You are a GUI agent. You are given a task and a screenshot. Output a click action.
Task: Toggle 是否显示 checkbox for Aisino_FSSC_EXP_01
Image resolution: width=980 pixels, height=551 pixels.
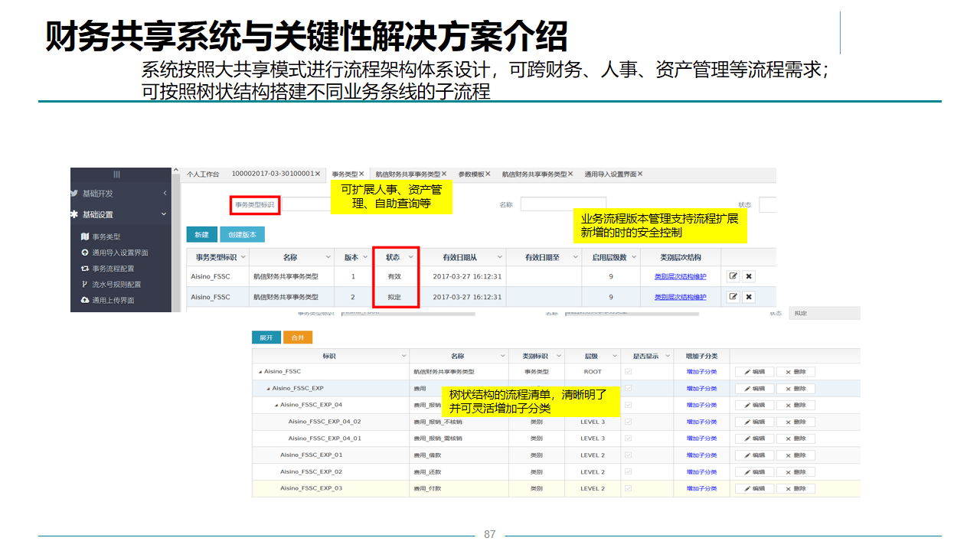[x=629, y=455]
